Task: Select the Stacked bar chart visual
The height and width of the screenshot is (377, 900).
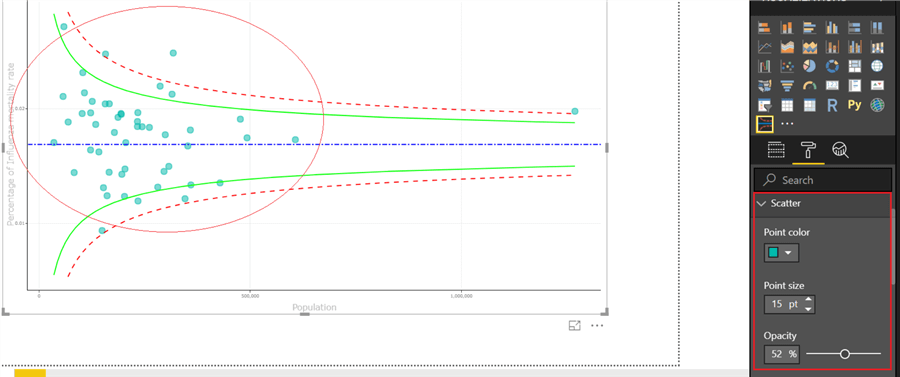Action: click(765, 28)
